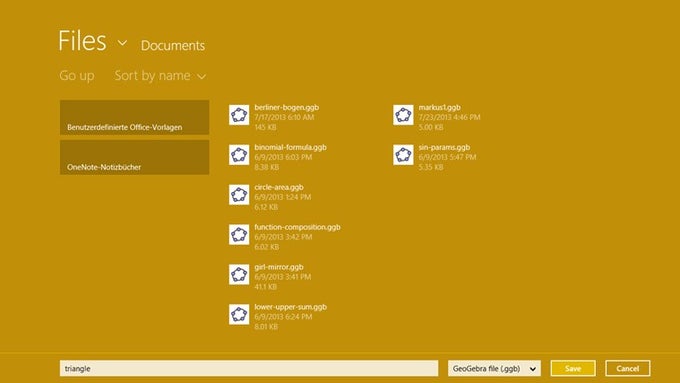Click the file name field containing triangle
The width and height of the screenshot is (680, 383).
point(249,369)
